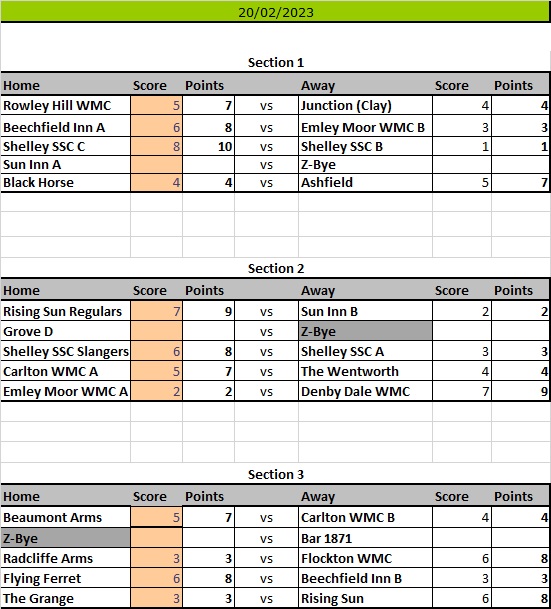This screenshot has height=609, width=551.
Task: Click Flockton WMC away points cell
Action: 520,558
